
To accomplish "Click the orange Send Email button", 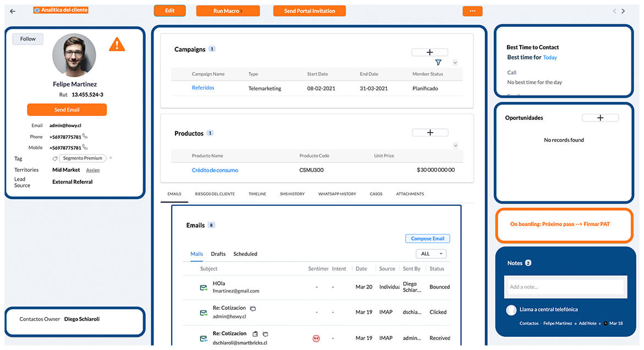I will click(x=67, y=110).
